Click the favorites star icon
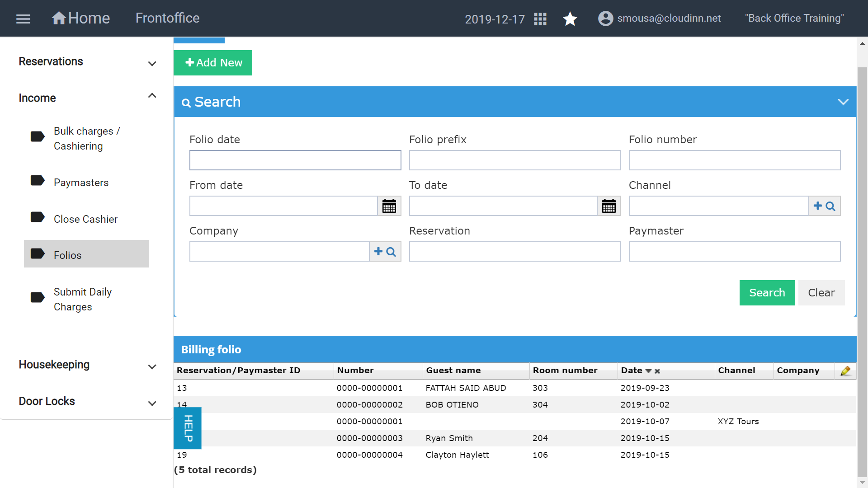This screenshot has height=488, width=868. click(570, 19)
